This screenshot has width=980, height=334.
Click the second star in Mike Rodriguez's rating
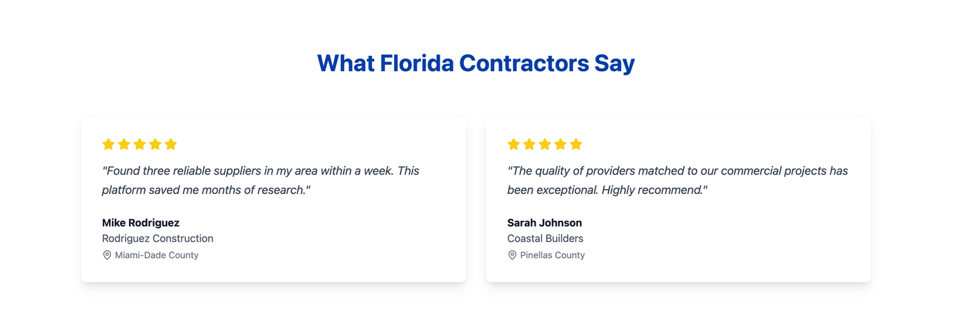click(124, 144)
